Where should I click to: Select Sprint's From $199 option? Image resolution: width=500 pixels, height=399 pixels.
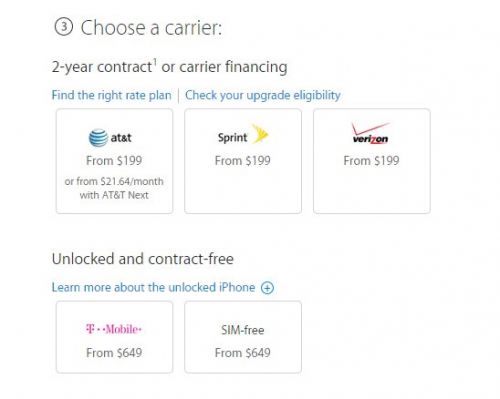coord(243,161)
